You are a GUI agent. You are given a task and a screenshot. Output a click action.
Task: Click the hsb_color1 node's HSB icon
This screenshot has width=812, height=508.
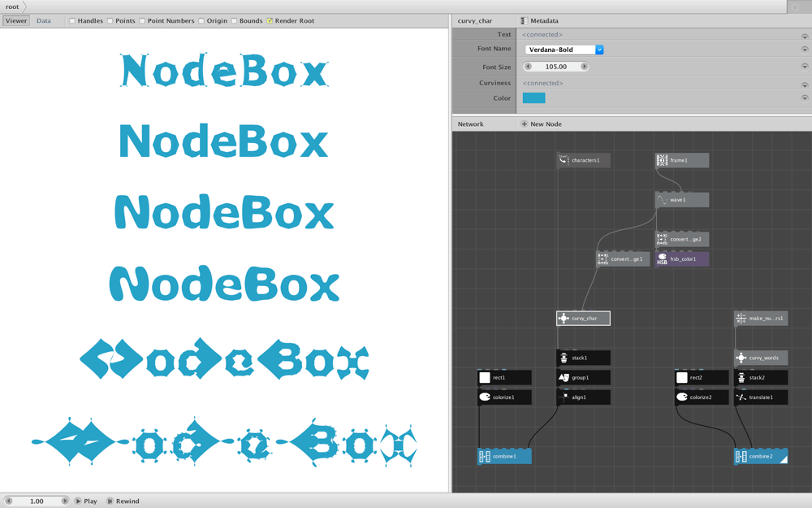click(662, 259)
